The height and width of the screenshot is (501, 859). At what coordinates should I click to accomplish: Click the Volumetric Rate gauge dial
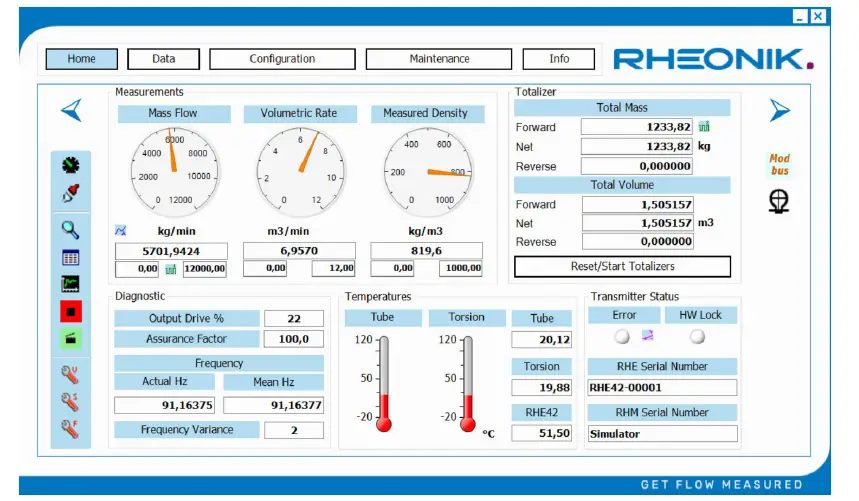[300, 172]
